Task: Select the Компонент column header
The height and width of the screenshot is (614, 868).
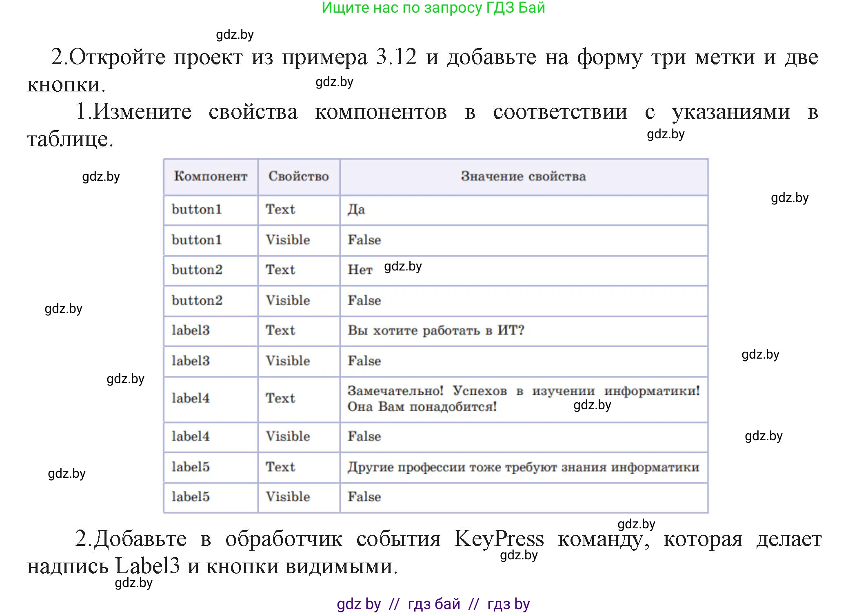Action: pyautogui.click(x=210, y=176)
